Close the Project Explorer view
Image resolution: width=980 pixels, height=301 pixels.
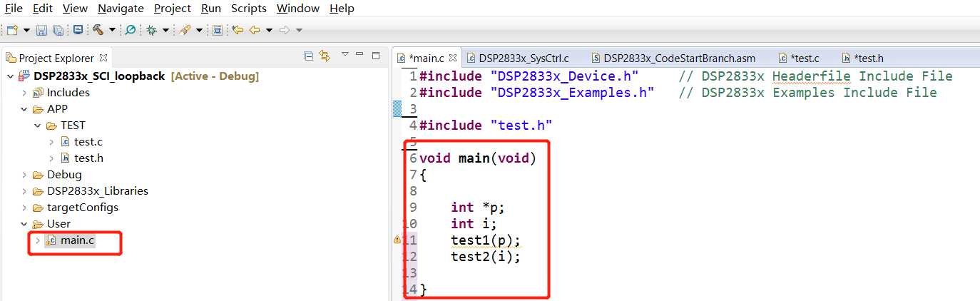[x=103, y=58]
